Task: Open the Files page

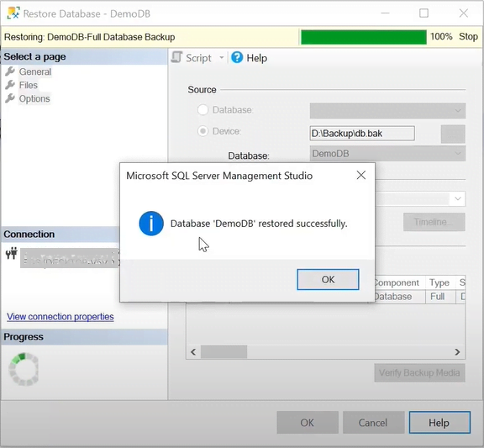Action: pos(28,85)
